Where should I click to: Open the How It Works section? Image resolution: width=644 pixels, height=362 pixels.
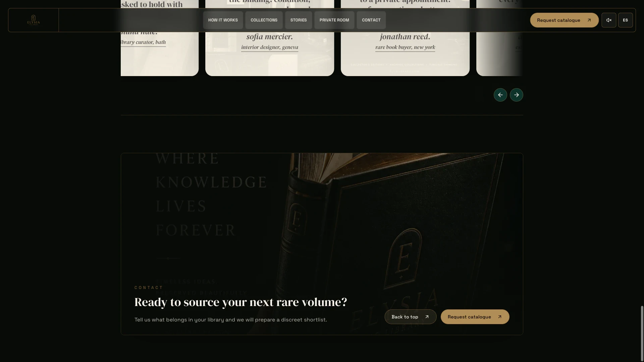coord(223,20)
